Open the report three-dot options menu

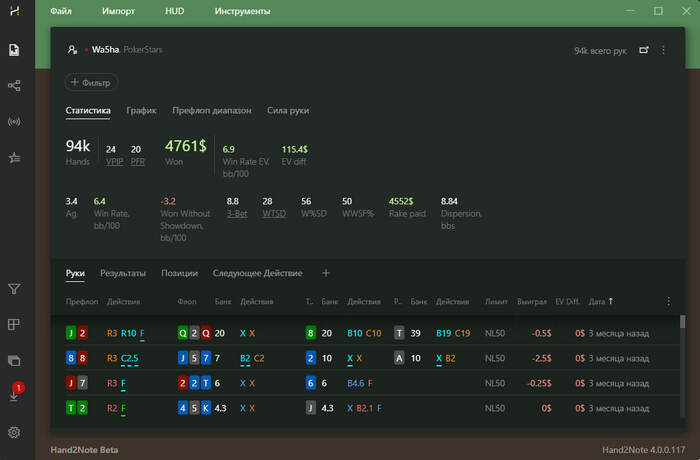[663, 49]
